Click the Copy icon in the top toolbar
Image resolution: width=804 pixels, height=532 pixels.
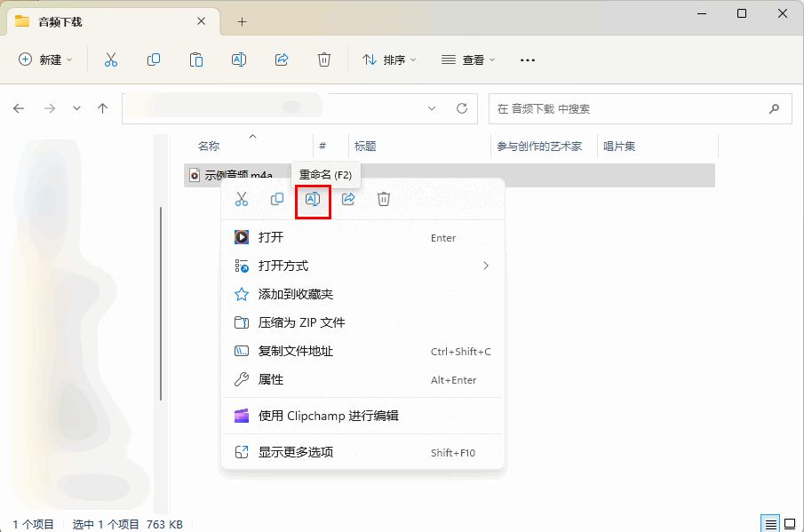click(x=154, y=60)
